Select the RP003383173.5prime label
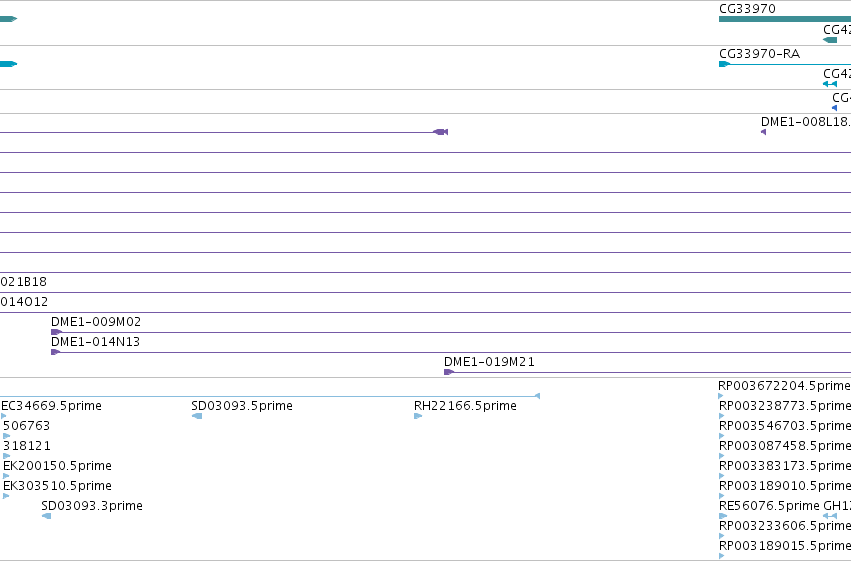This screenshot has width=851, height=561. click(x=785, y=466)
